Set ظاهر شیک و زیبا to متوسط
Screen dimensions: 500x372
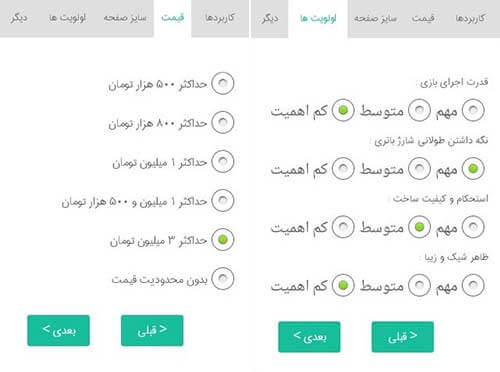click(420, 285)
